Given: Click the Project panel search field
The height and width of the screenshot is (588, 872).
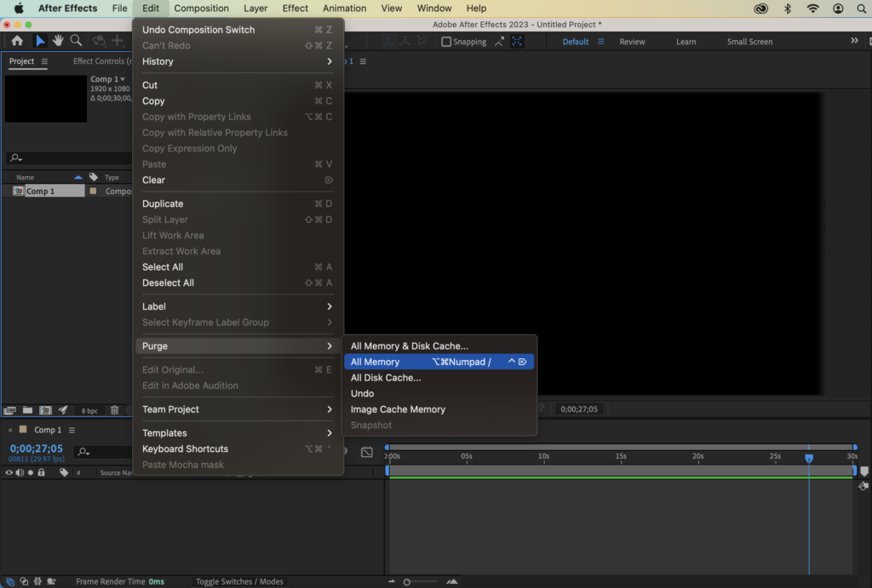Looking at the screenshot, I should coord(70,157).
